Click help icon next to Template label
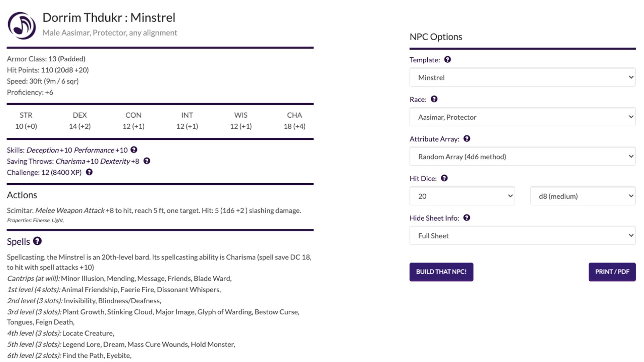644x362 pixels. [x=447, y=59]
